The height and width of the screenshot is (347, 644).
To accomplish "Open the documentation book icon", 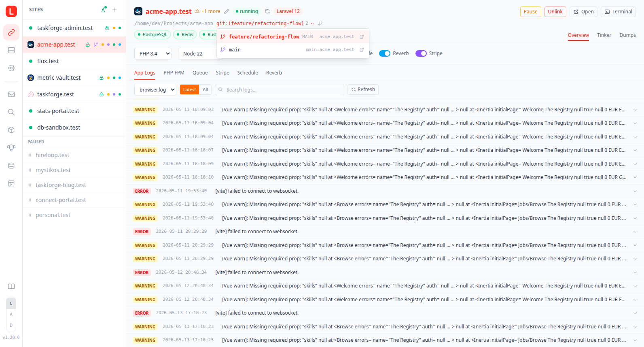I will click(11, 286).
